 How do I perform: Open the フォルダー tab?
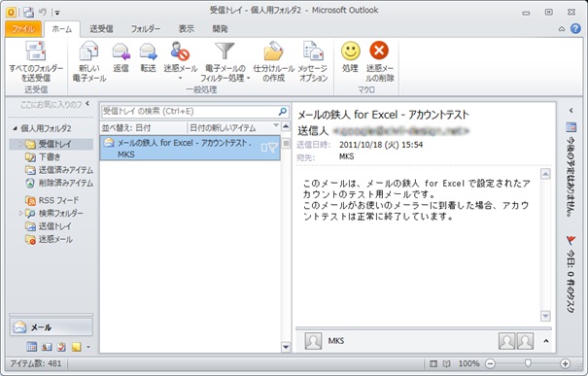point(145,29)
